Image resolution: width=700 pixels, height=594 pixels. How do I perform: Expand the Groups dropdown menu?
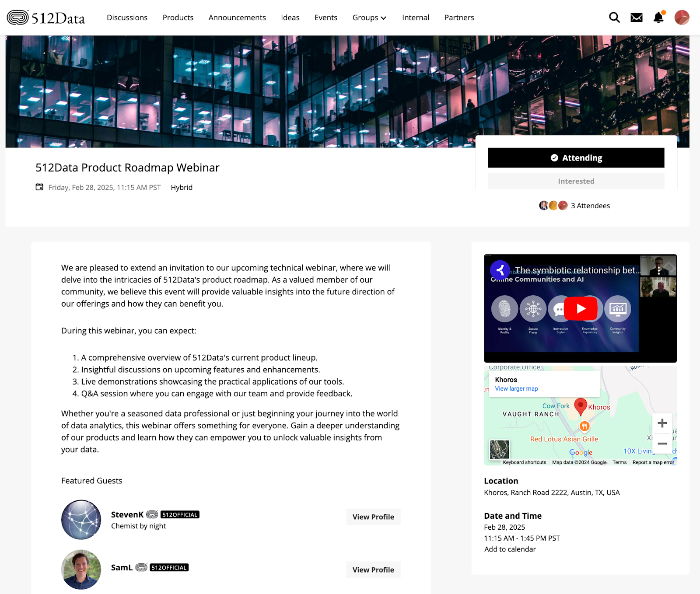(369, 17)
